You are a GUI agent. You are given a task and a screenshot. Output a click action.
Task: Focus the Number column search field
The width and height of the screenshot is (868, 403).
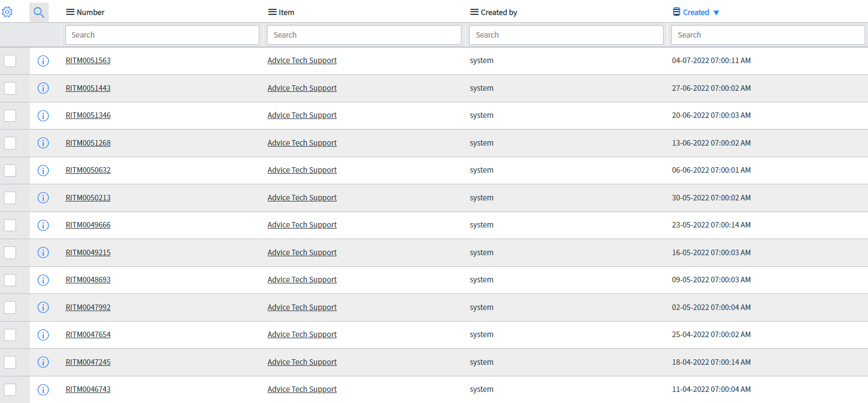click(162, 35)
